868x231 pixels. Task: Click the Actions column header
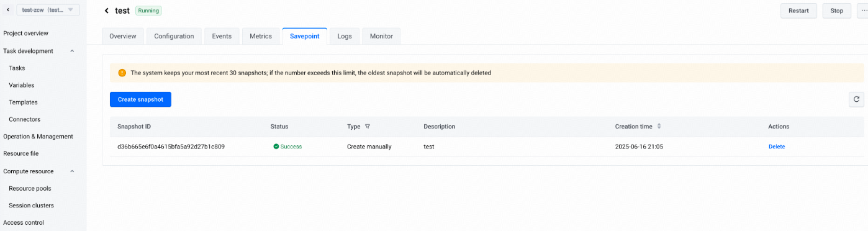(779, 127)
